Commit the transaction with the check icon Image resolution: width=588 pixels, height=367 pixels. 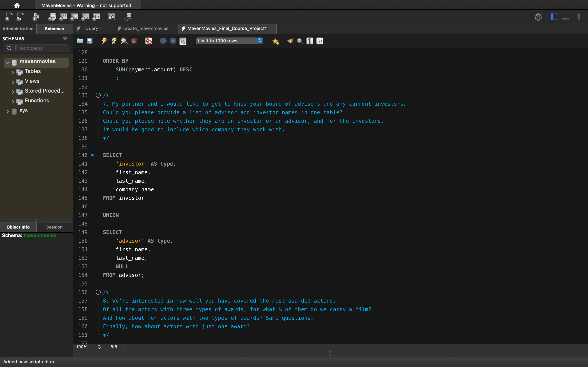pos(163,41)
